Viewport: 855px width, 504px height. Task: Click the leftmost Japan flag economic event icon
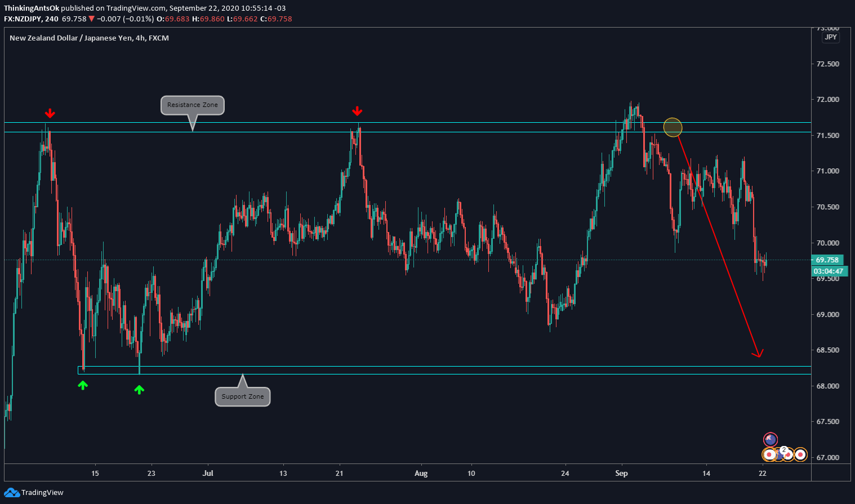(x=769, y=454)
